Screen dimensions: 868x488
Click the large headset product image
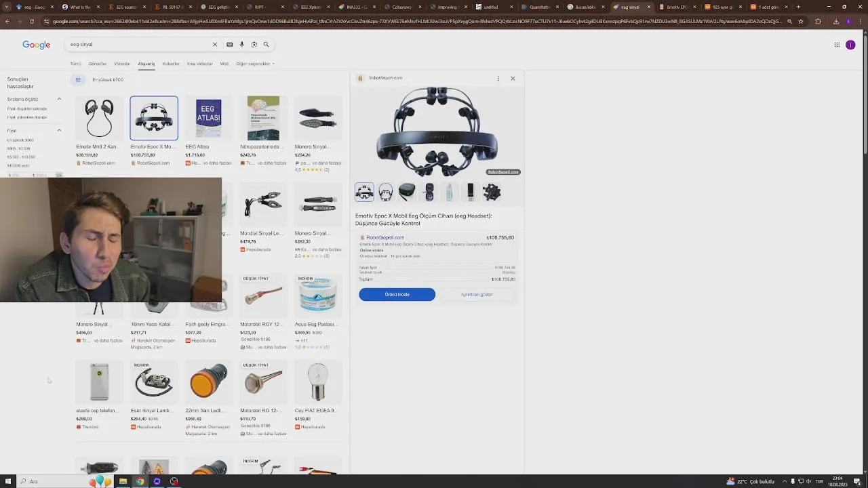(x=437, y=131)
